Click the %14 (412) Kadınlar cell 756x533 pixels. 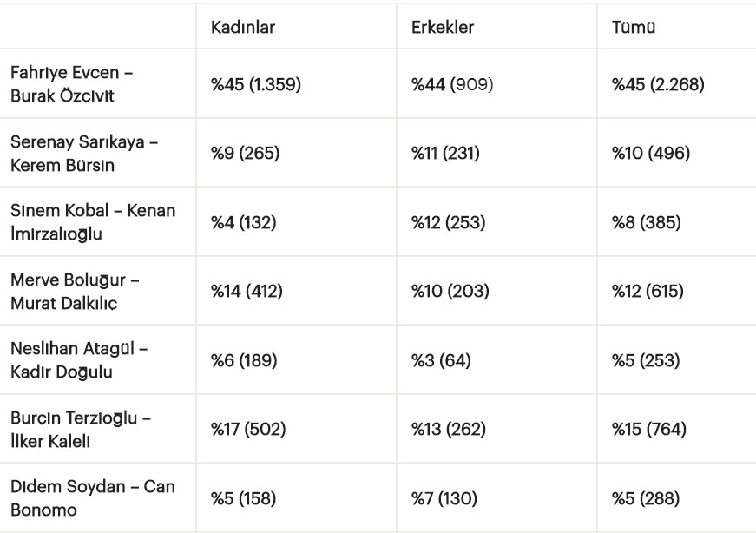point(249,292)
